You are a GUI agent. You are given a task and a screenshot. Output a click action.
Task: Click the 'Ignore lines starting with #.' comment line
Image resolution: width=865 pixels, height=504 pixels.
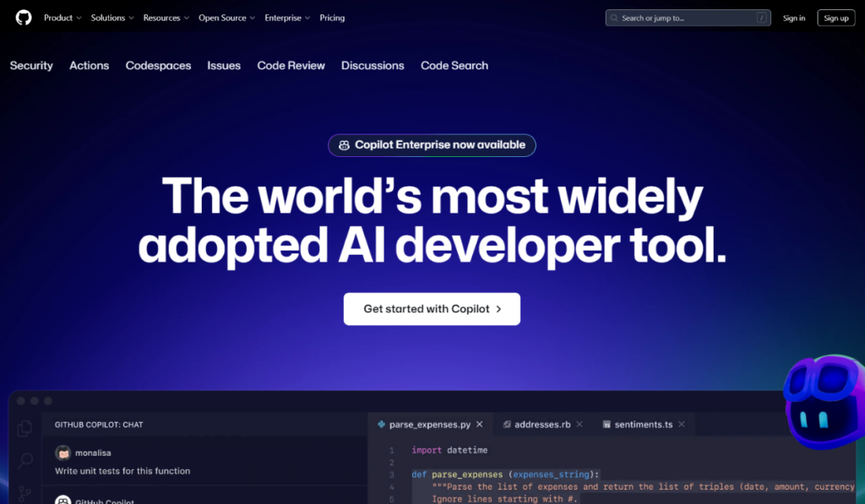[x=505, y=498]
